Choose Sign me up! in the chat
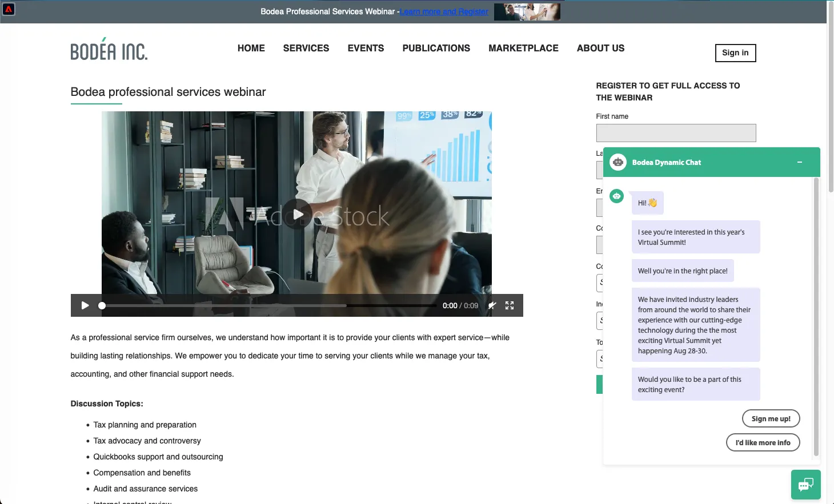The width and height of the screenshot is (834, 504). (x=771, y=418)
